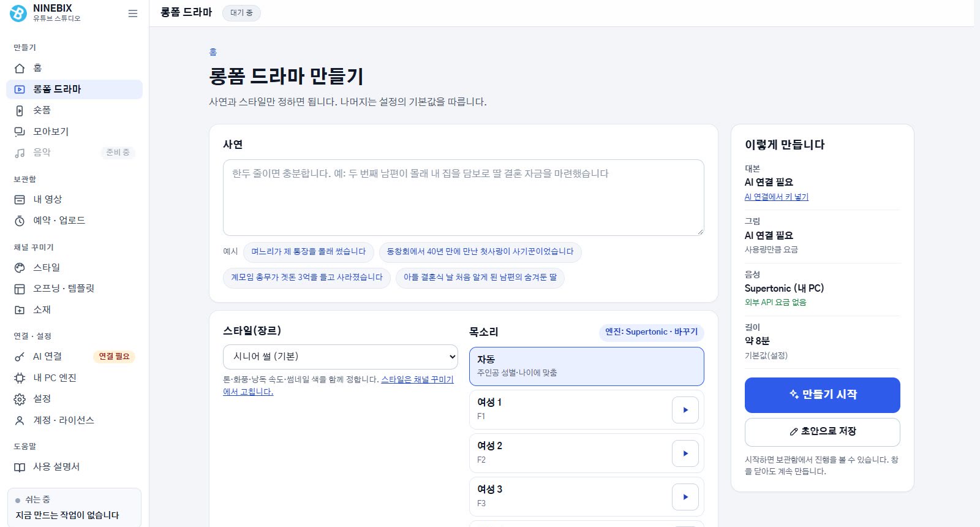980x527 pixels.
Task: Follow the AI 연결에서 키 넣기 link
Action: click(x=776, y=197)
